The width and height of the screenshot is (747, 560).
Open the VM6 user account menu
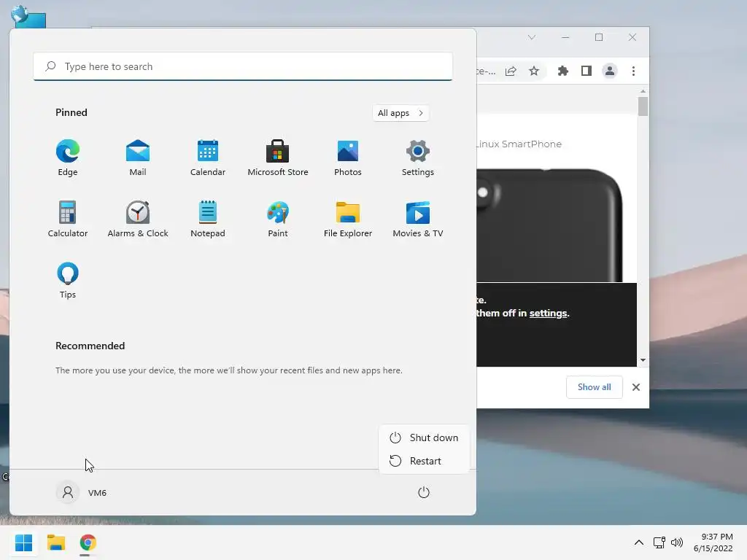tap(82, 492)
